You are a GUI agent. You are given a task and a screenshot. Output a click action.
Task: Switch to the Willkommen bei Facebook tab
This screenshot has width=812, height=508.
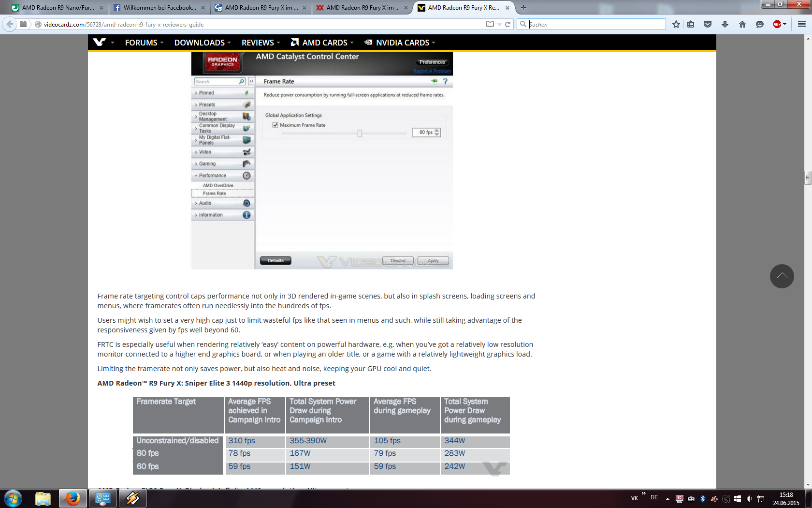(159, 8)
